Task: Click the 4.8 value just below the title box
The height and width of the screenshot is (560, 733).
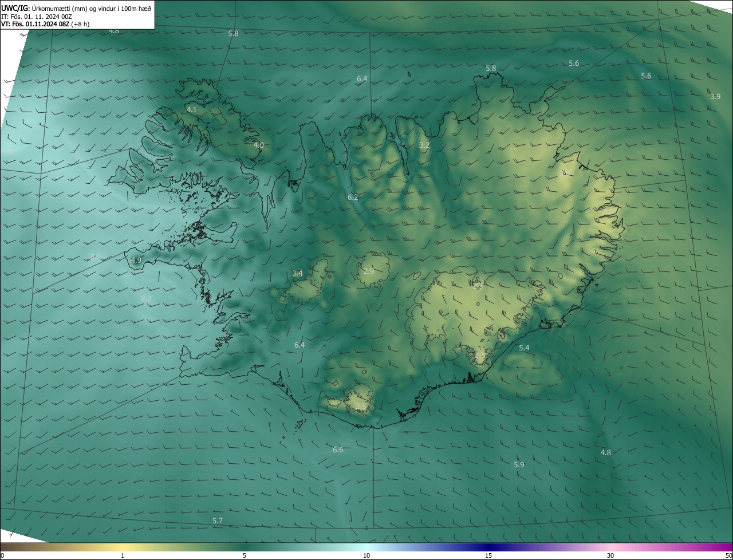Action: [114, 31]
